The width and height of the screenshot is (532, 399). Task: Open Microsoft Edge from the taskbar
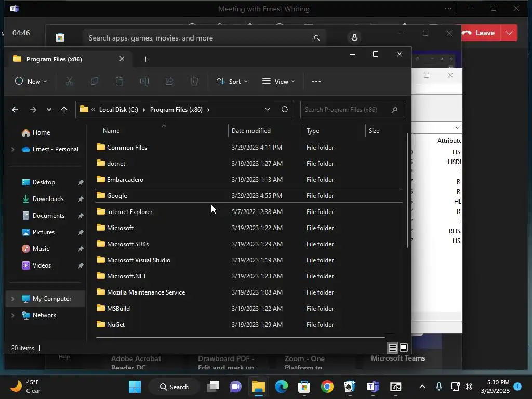point(281,387)
